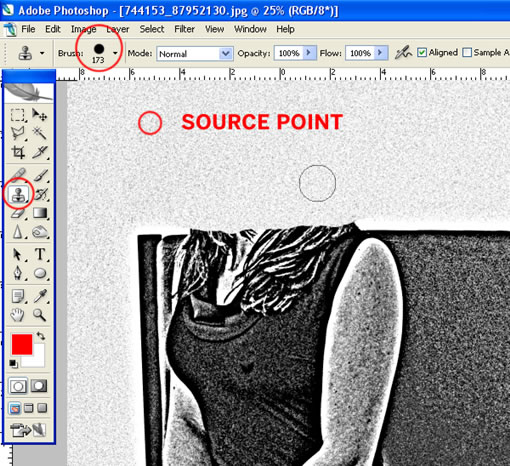The height and width of the screenshot is (466, 510).
Task: Select the Crop tool
Action: (17, 152)
